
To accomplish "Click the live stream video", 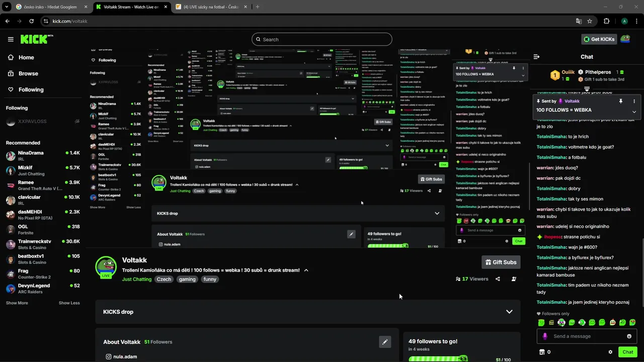I will tap(308, 148).
